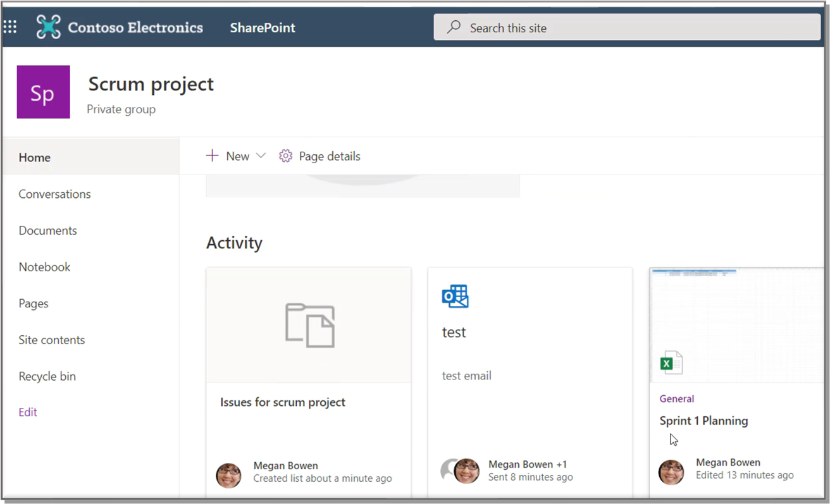The image size is (830, 504).
Task: Click the General channel link
Action: click(677, 398)
